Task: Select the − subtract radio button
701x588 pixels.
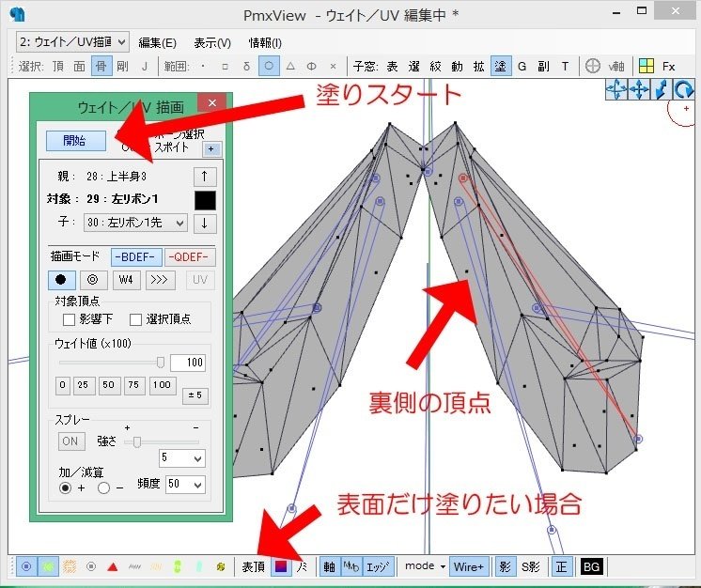Action: click(x=103, y=487)
